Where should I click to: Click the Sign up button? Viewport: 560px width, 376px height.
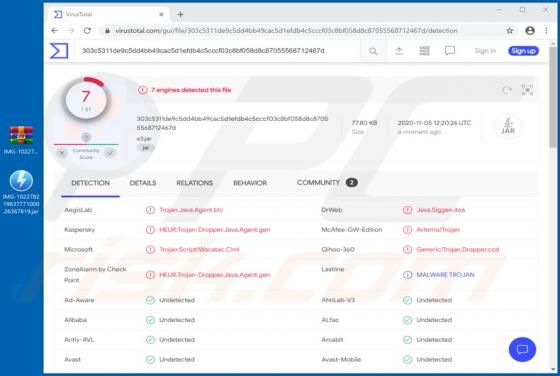click(x=523, y=51)
